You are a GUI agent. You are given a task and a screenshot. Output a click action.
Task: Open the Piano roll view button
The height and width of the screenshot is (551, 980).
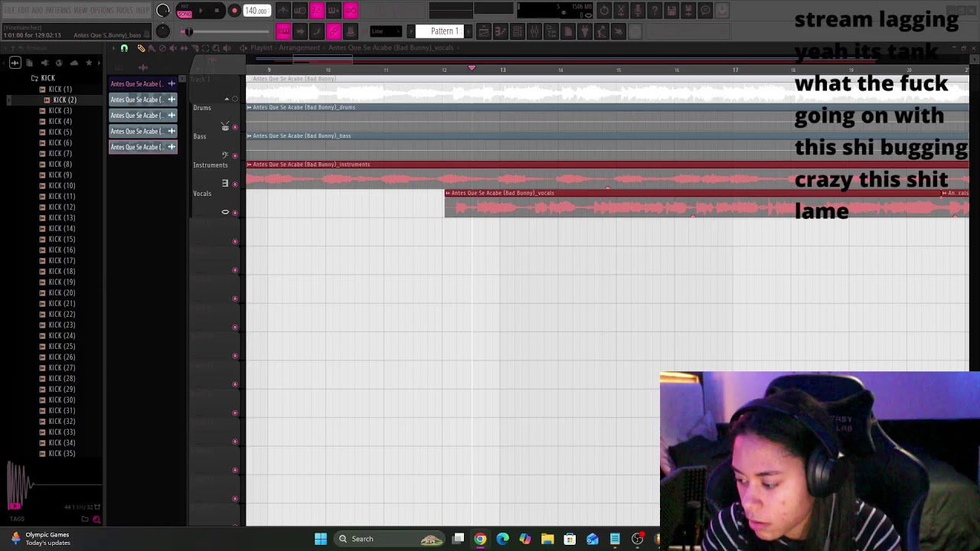500,31
